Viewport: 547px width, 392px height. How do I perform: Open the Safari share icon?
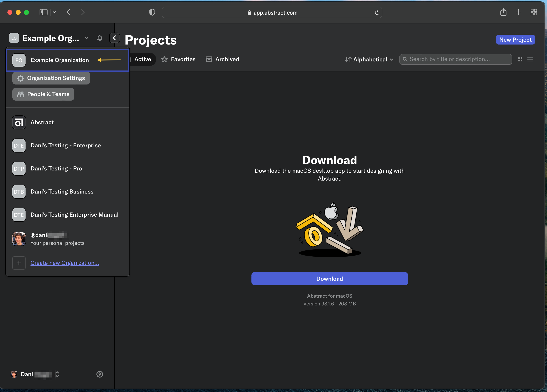pos(503,12)
